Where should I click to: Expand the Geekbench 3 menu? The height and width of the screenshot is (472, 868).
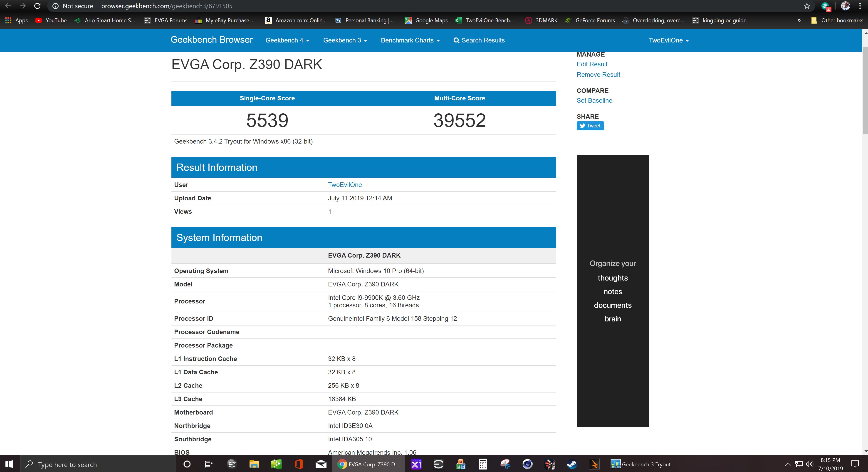[345, 40]
